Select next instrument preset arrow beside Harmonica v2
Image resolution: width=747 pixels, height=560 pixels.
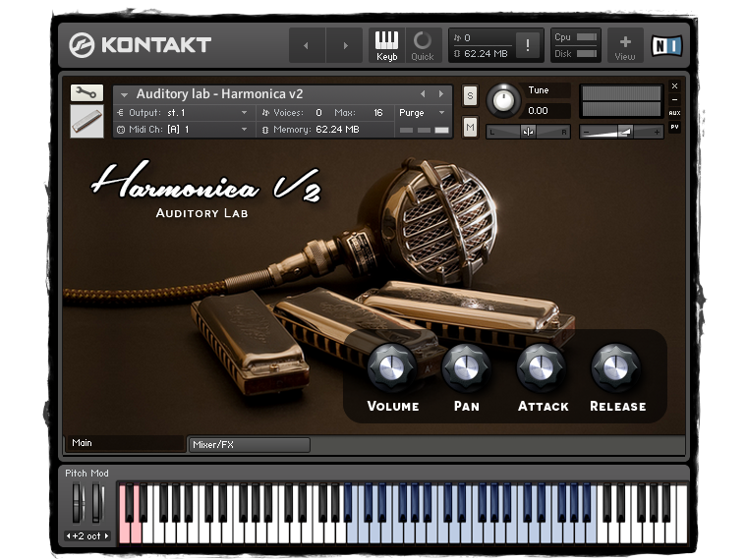point(441,93)
